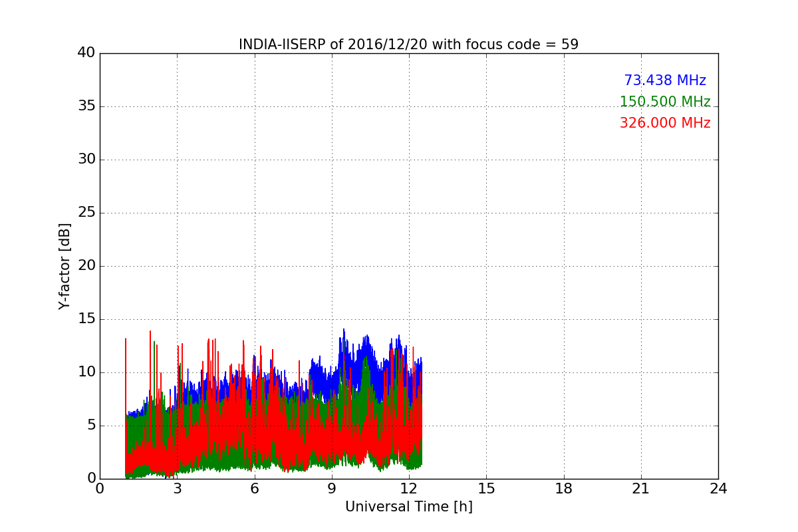The width and height of the screenshot is (798, 532).
Task: Click the x-axis tick label 3
Action: pyautogui.click(x=177, y=489)
